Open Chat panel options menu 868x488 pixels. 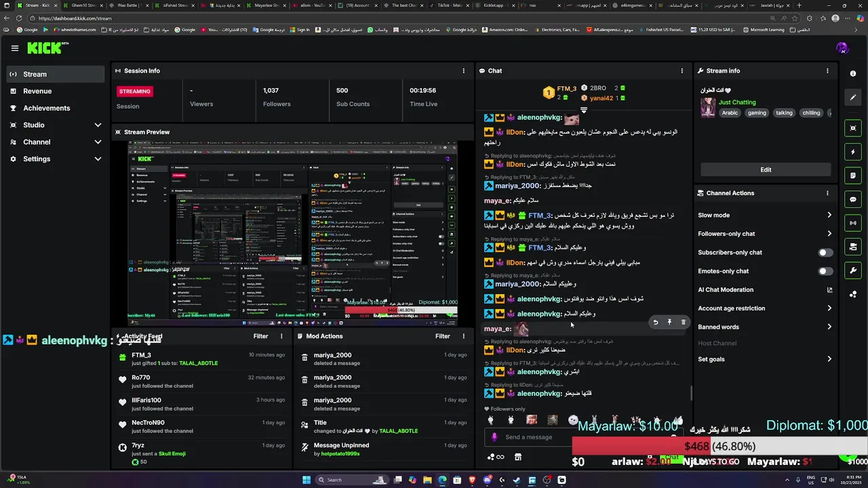(682, 70)
